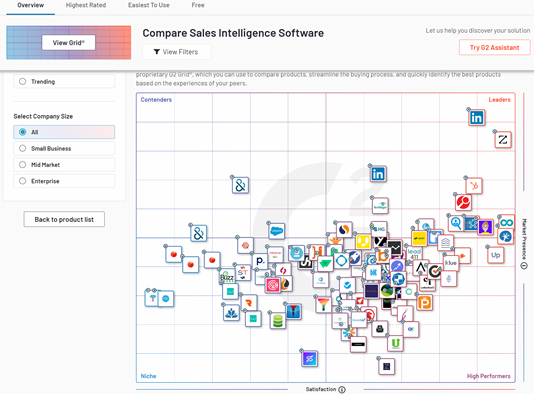
Task: Click the High Performers quadrant label
Action: coord(488,376)
